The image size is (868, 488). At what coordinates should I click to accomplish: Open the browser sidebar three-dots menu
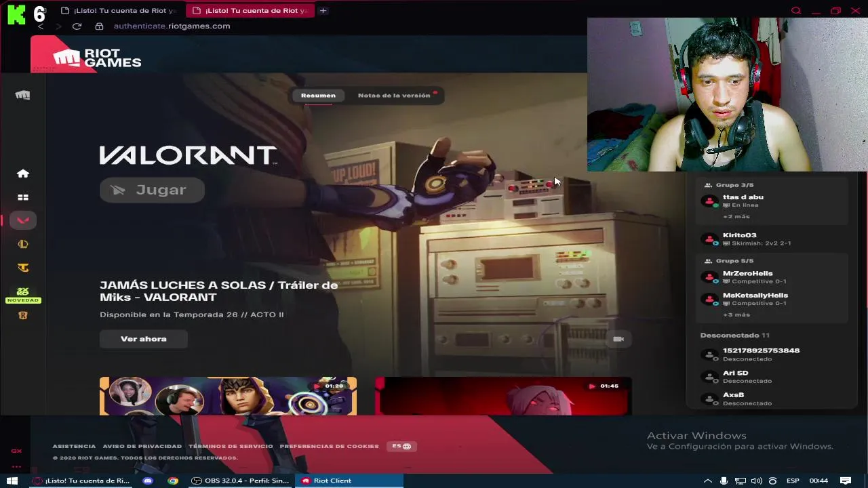(x=16, y=466)
